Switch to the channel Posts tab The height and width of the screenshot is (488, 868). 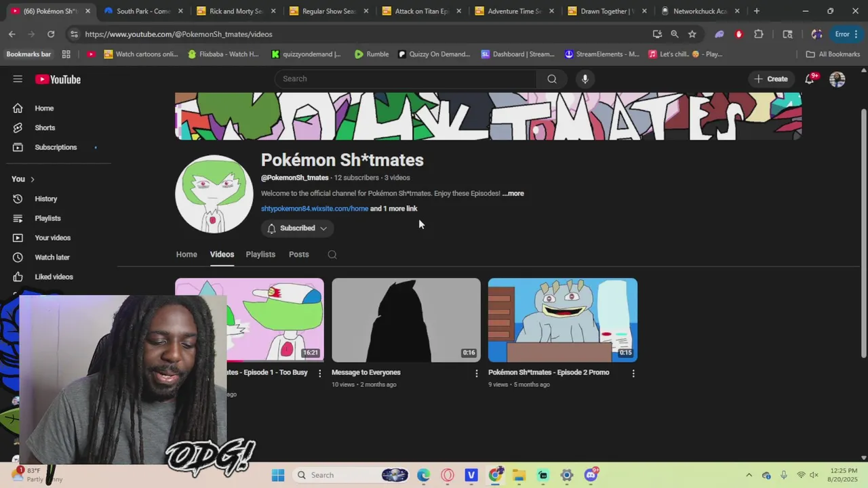298,254
